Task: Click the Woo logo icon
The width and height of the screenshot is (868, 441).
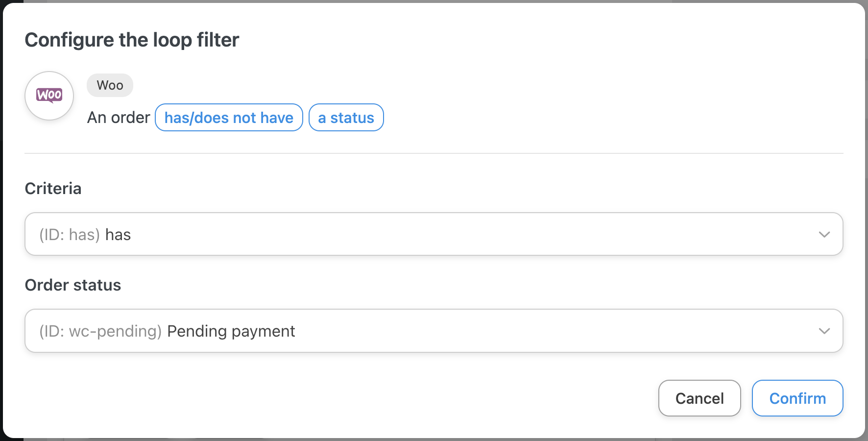Action: point(49,96)
